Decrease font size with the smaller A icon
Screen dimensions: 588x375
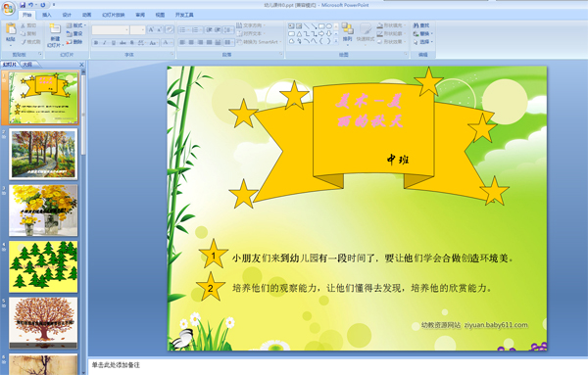pos(159,29)
